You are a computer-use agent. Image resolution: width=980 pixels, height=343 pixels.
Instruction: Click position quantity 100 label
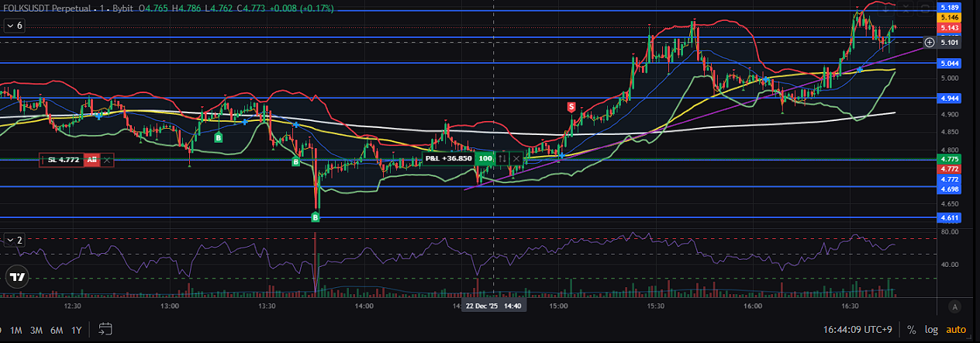[485, 158]
